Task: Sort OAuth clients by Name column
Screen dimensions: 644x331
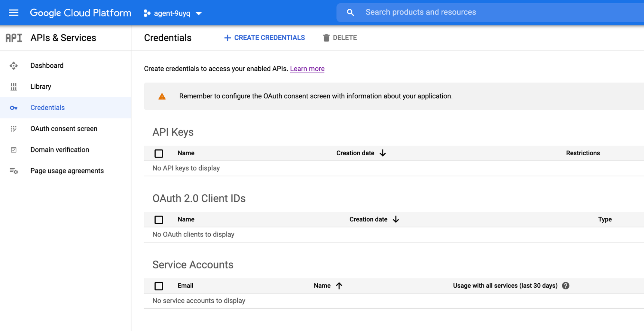Action: 186,219
